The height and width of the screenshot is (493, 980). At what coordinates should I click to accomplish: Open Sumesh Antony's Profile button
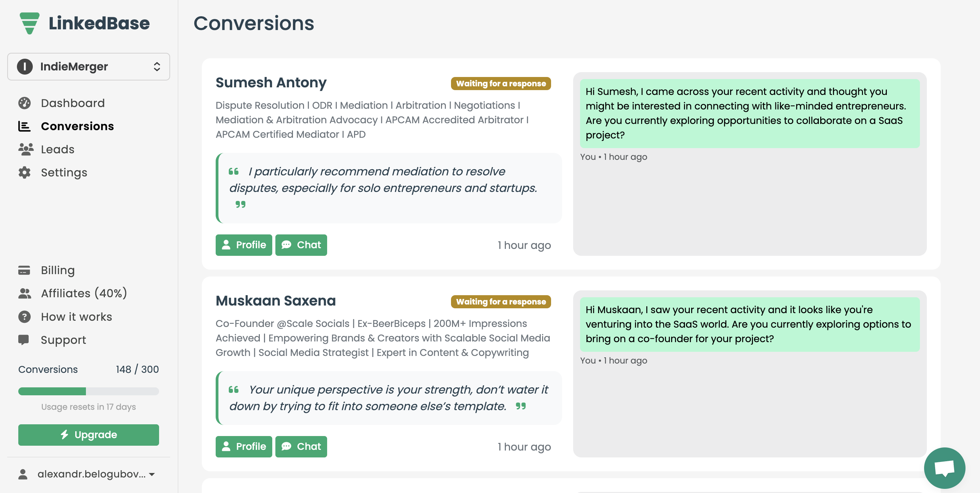coord(244,245)
